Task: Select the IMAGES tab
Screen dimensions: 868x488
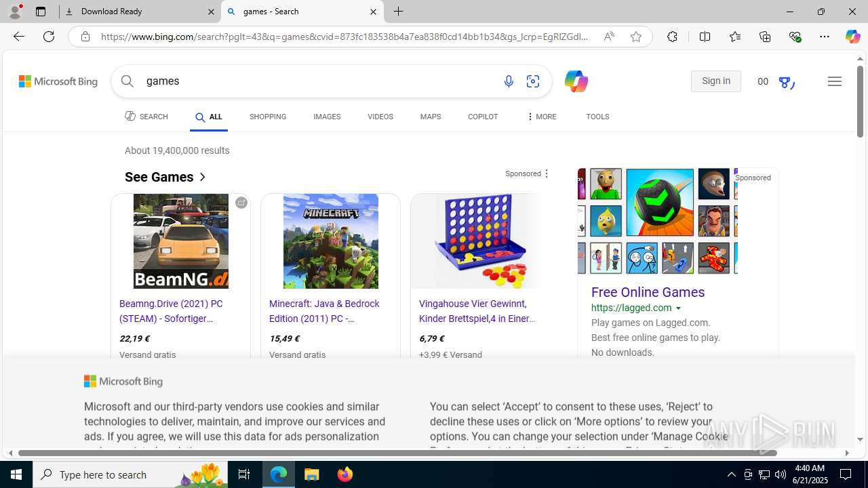Action: [x=327, y=117]
